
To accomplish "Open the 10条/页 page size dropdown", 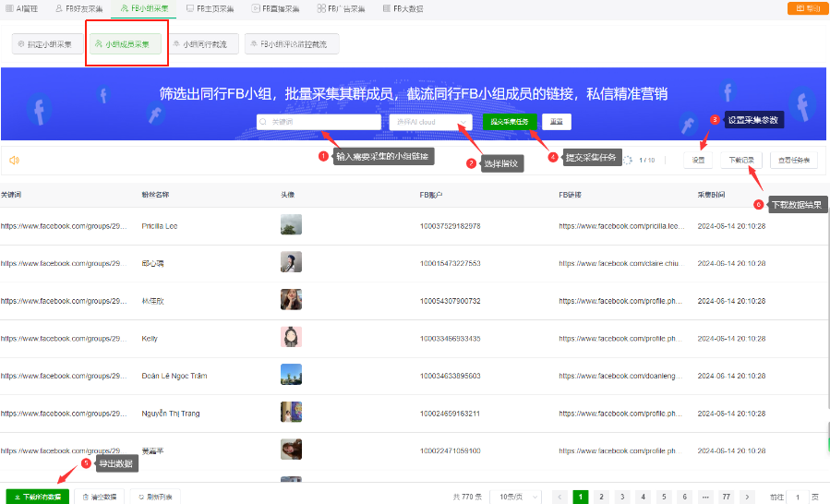I will coord(515,497).
